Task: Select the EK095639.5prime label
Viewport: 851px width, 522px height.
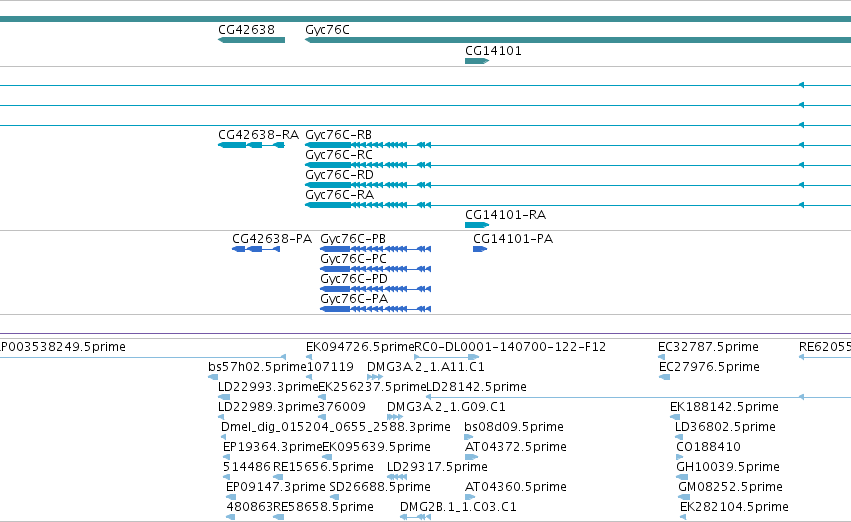Action: tap(377, 447)
